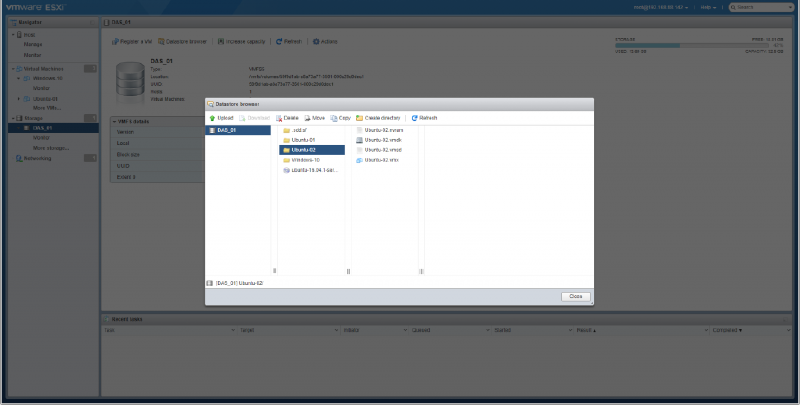Collapse the VMFS details panel

(113, 121)
